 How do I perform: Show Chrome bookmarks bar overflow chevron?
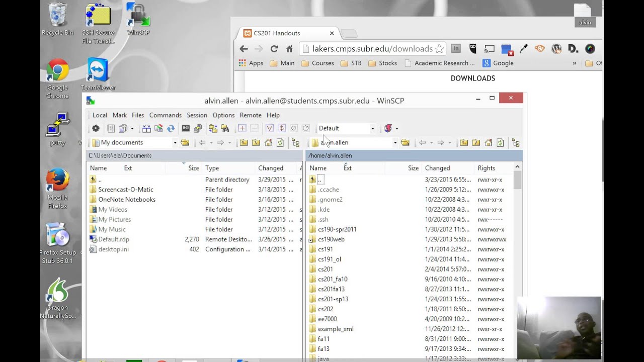click(574, 63)
